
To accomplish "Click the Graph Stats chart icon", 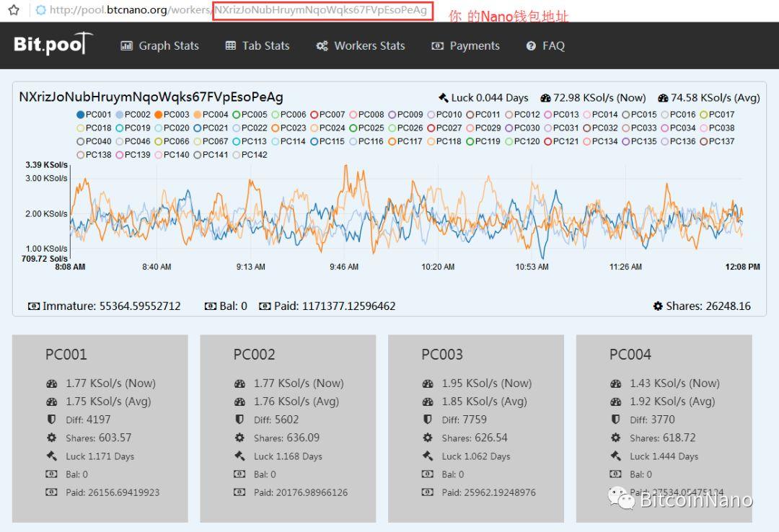I will [x=127, y=45].
